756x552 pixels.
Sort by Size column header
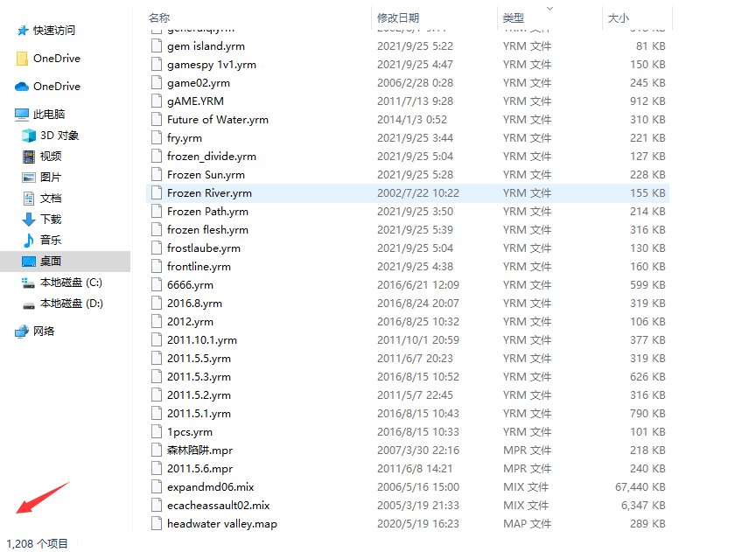click(x=618, y=17)
